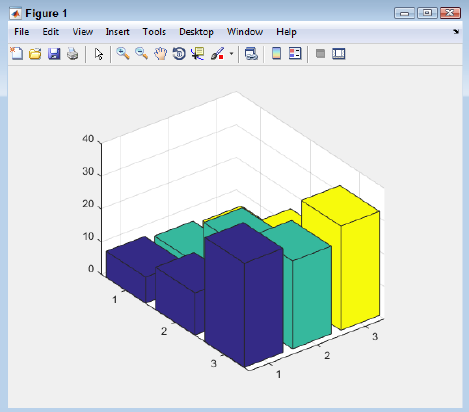Viewport: 469px width, 412px height.
Task: Click the Link Plot icon
Action: pyautogui.click(x=251, y=53)
